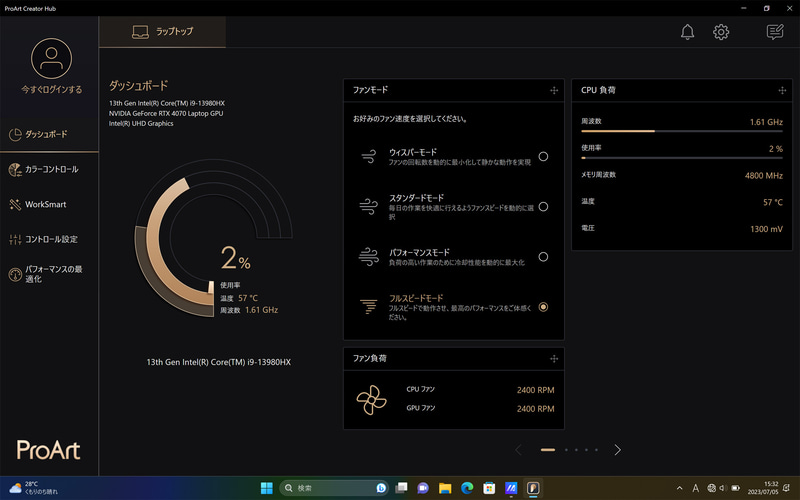Select the ラップトップ tab

[x=162, y=32]
